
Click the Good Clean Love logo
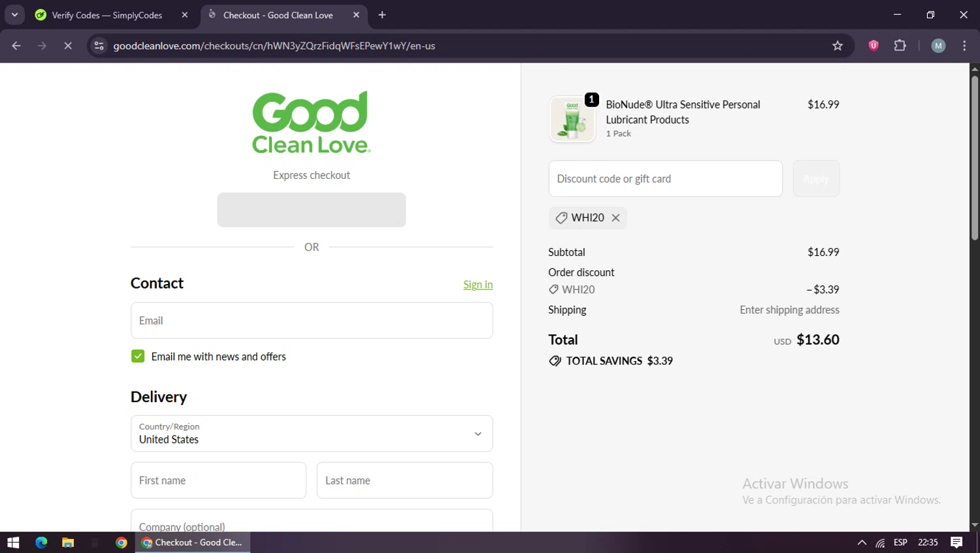coord(312,122)
